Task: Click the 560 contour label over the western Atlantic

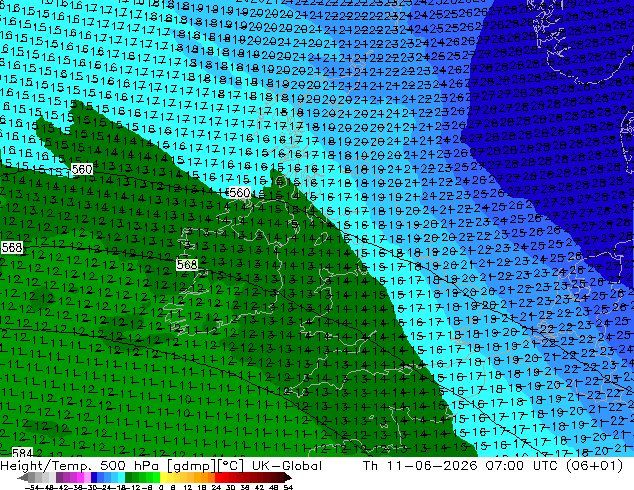Action: tap(82, 169)
